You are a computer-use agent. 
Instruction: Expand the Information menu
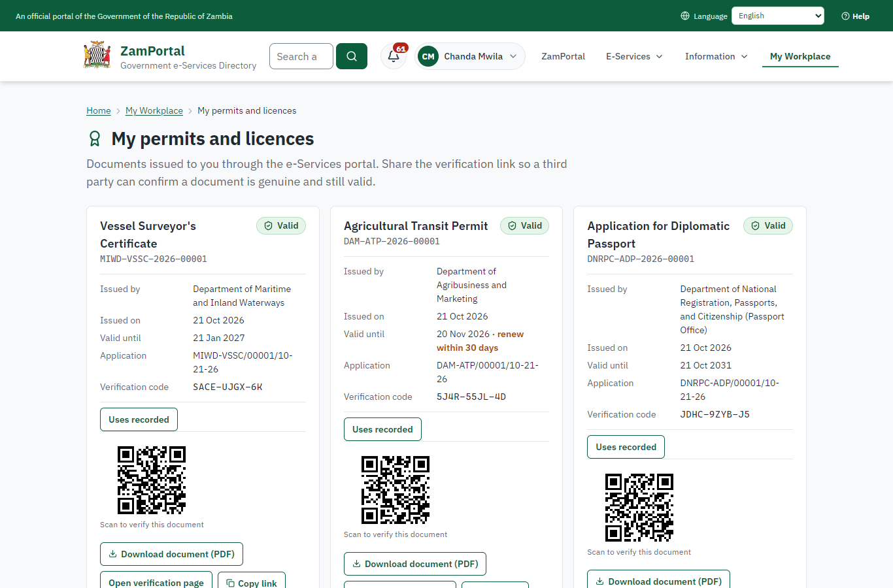pyautogui.click(x=716, y=56)
